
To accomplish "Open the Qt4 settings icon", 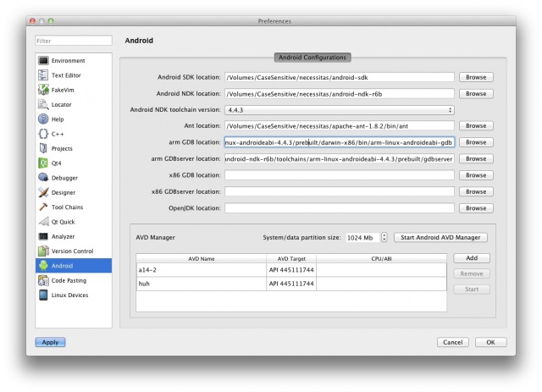I will pyautogui.click(x=43, y=163).
